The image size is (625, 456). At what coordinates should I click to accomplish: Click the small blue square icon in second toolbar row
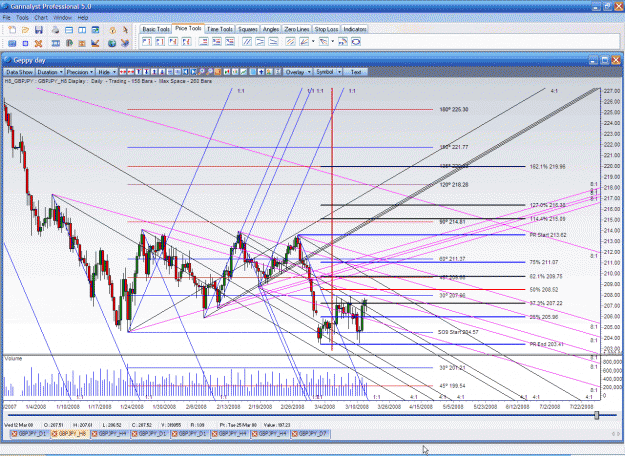point(25,43)
